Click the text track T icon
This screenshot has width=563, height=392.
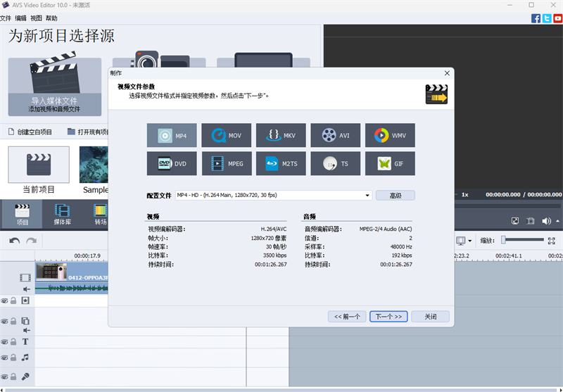click(25, 342)
